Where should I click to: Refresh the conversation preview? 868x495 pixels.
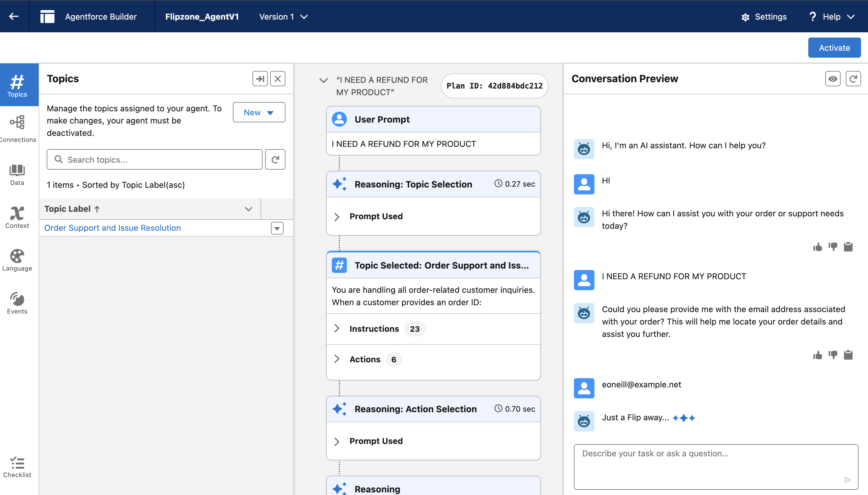click(853, 79)
